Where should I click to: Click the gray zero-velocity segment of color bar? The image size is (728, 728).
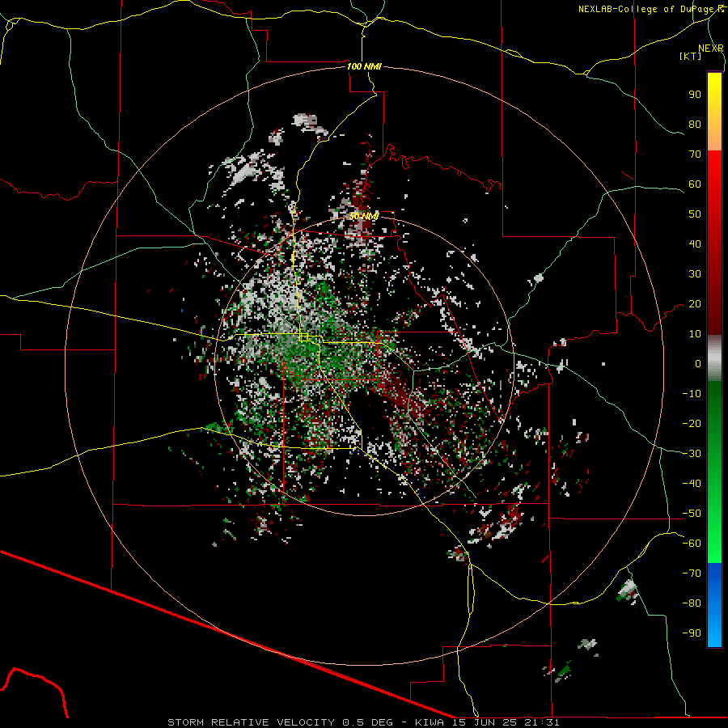(714, 358)
